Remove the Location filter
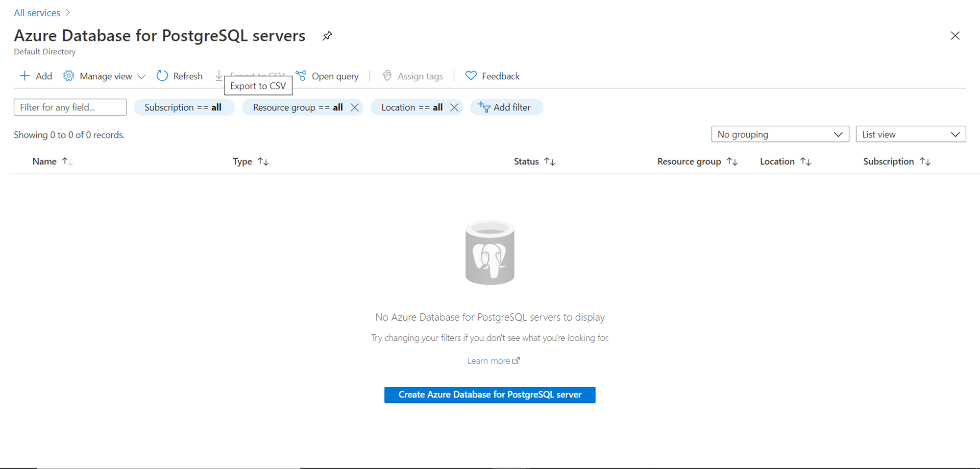The width and height of the screenshot is (980, 469). point(454,107)
